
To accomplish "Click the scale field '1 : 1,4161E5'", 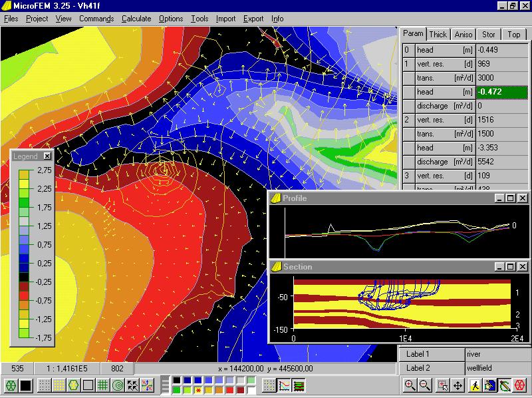I will (67, 369).
